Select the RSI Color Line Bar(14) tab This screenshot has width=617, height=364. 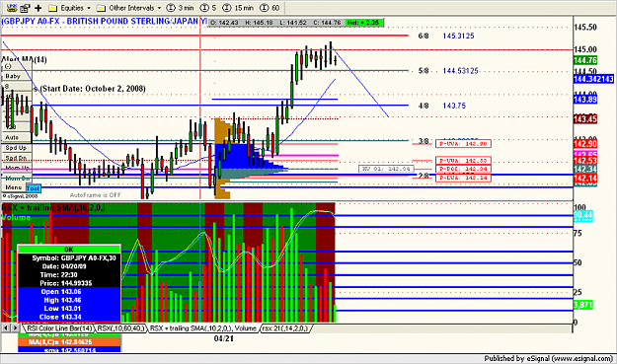tap(59, 328)
